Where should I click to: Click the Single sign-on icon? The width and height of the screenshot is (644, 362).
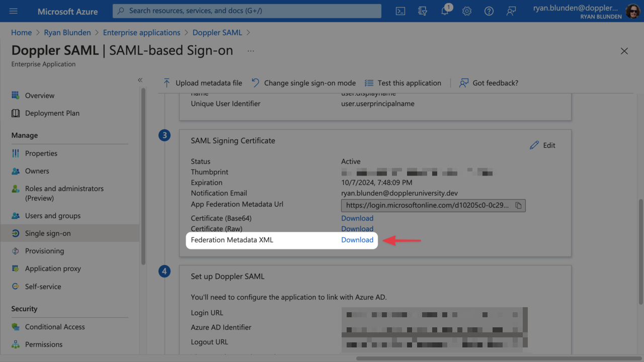click(x=16, y=233)
